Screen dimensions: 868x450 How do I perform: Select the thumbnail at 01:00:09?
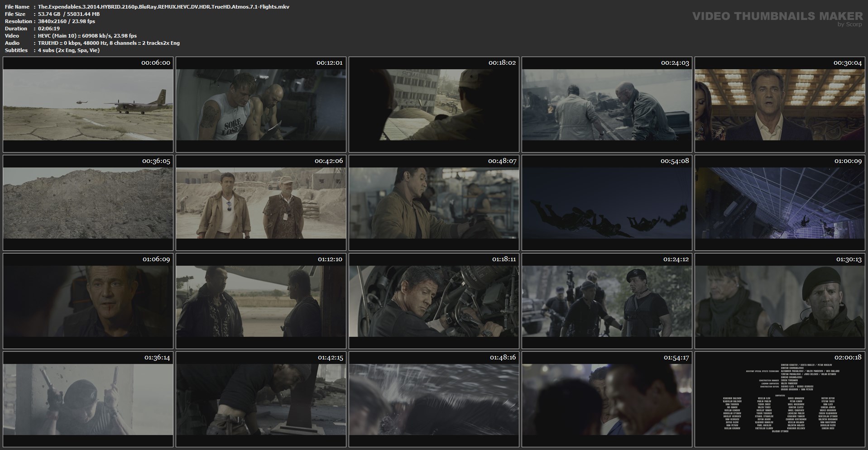click(x=780, y=203)
